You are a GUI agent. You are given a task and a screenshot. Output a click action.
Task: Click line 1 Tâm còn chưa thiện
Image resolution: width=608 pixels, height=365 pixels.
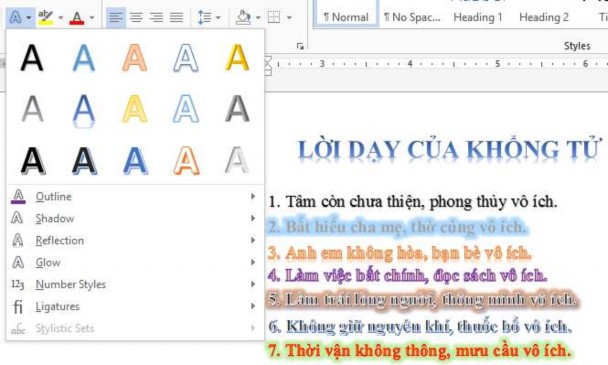click(x=413, y=202)
